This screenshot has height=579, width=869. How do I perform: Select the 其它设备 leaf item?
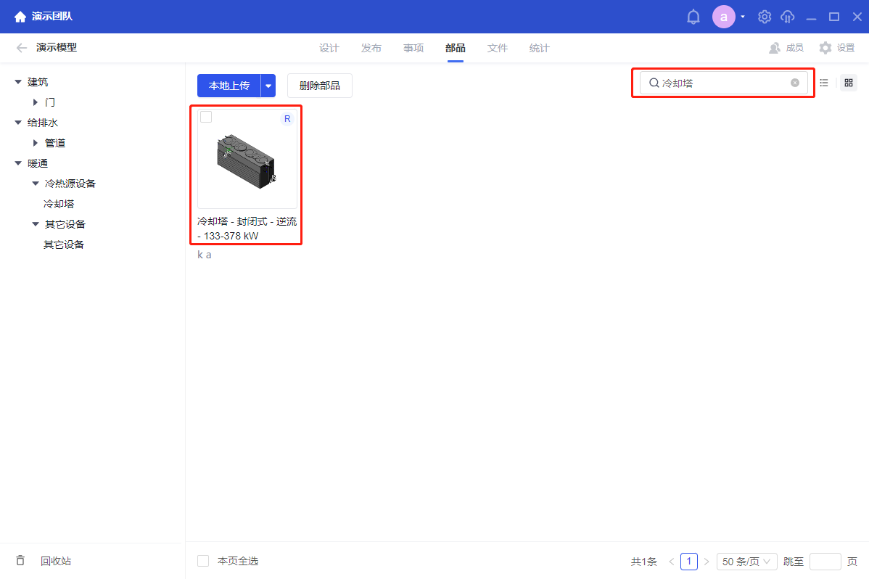click(x=64, y=244)
